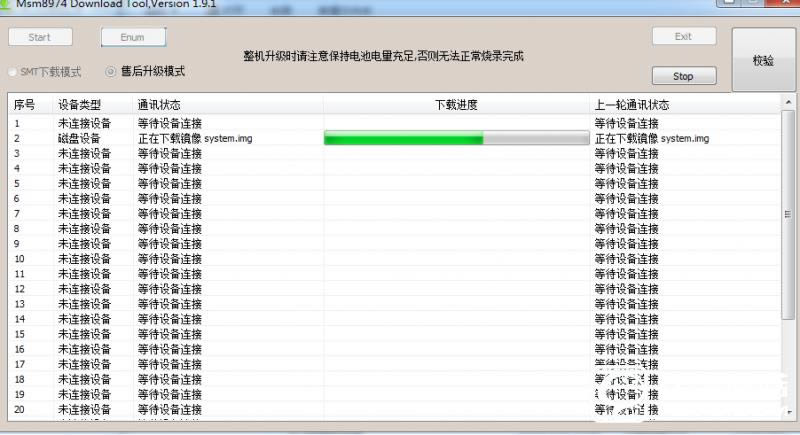
Task: Click 未连接设备 in row 7
Action: [x=84, y=214]
